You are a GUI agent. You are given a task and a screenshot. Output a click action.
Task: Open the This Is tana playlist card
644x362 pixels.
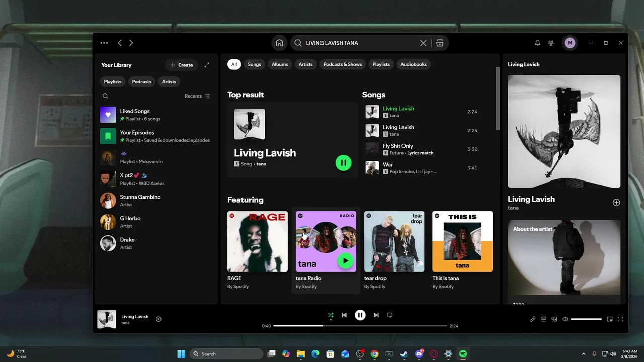click(x=462, y=251)
